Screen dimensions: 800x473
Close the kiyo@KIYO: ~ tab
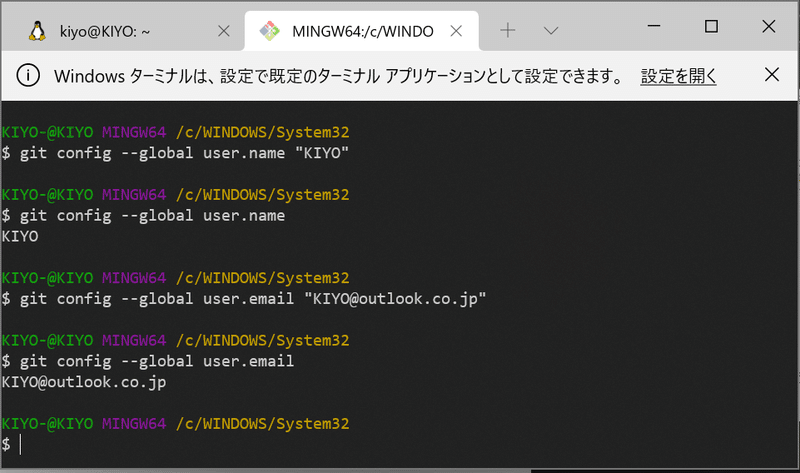pos(223,31)
